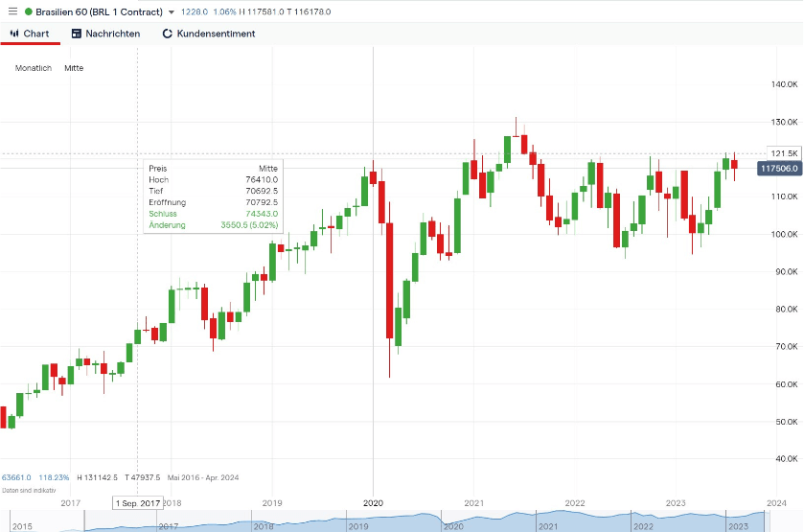Click the Tief 70692.5 value in tooltip
804x532 pixels.
[x=262, y=191]
